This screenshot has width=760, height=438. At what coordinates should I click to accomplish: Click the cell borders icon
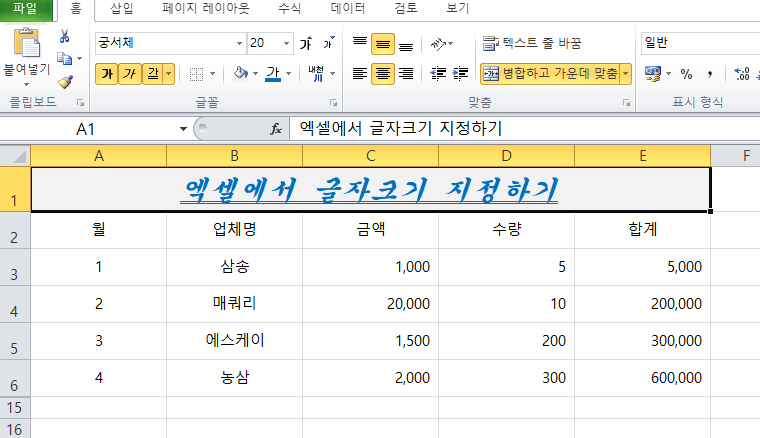click(x=196, y=74)
